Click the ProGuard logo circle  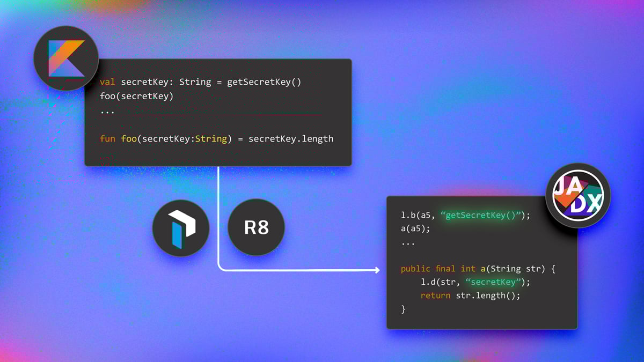180,228
